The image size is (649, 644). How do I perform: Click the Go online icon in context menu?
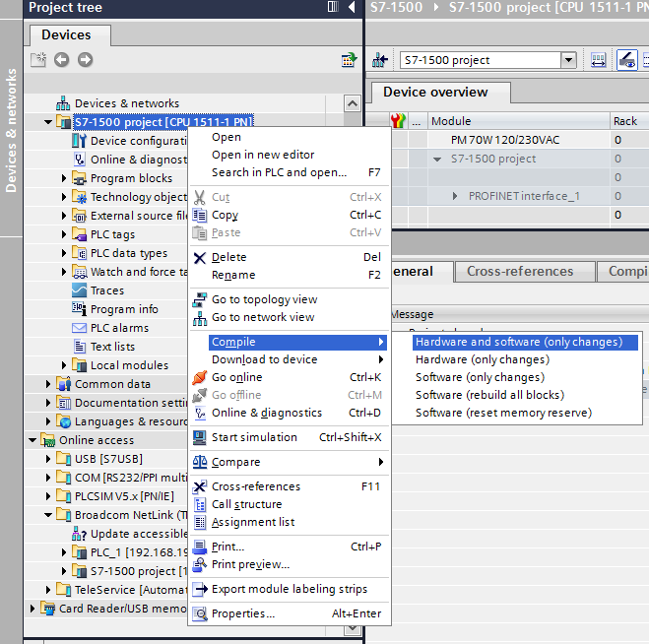click(x=200, y=377)
